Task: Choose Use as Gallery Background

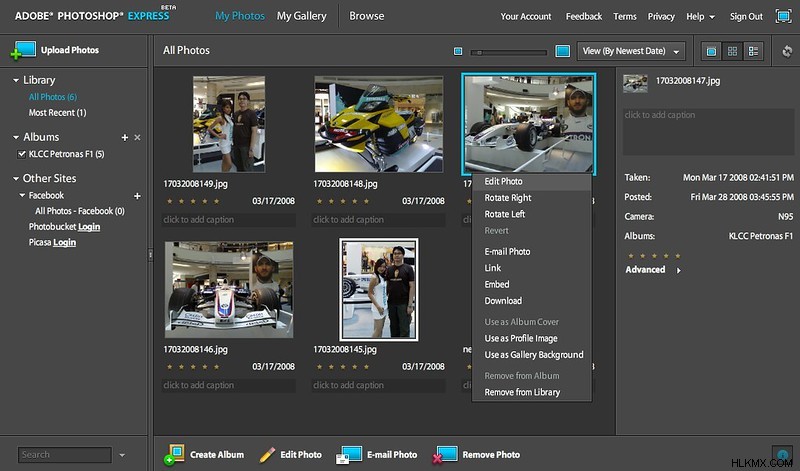Action: [x=532, y=355]
